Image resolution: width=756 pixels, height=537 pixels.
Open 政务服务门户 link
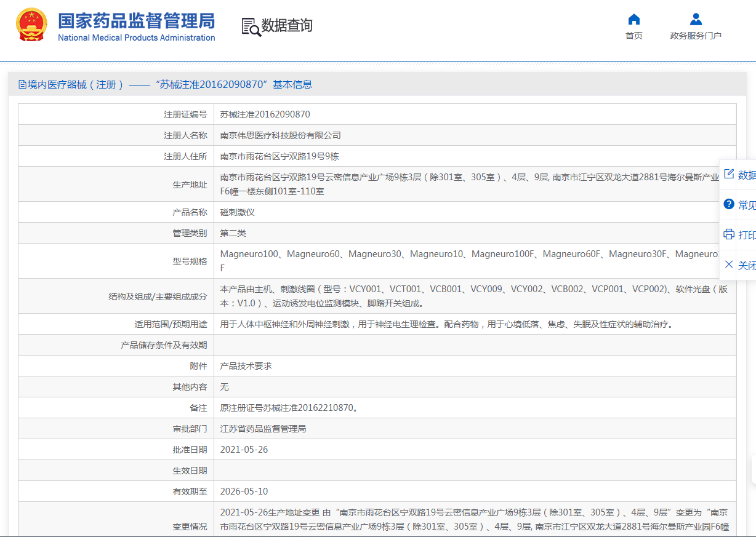pos(696,36)
